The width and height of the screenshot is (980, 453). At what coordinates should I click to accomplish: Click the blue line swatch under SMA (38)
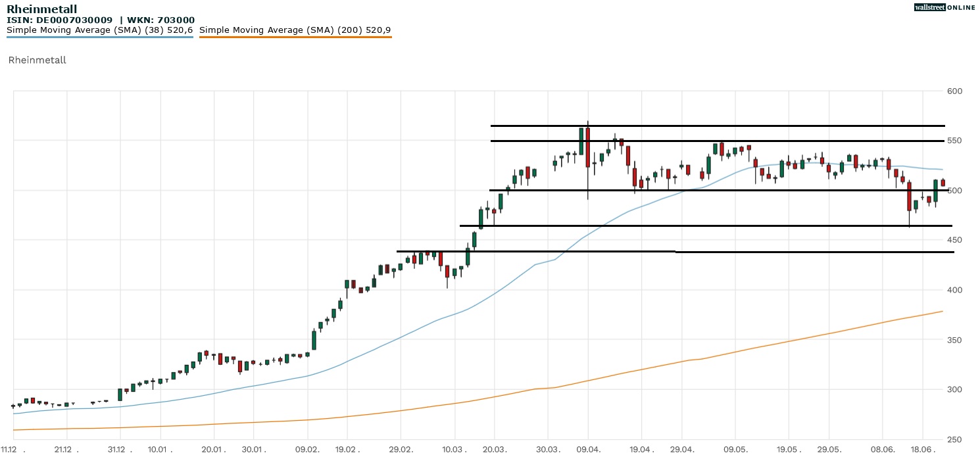(x=99, y=37)
